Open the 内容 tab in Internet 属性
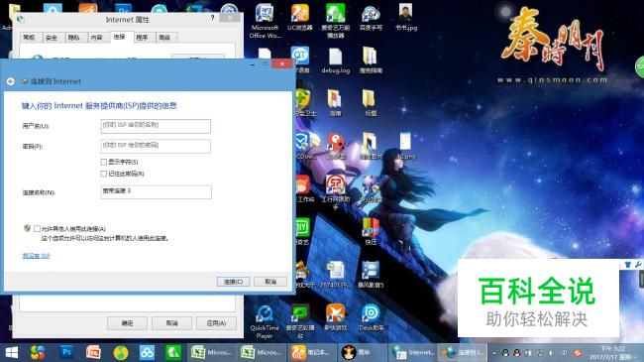644x362 pixels. (x=96, y=38)
